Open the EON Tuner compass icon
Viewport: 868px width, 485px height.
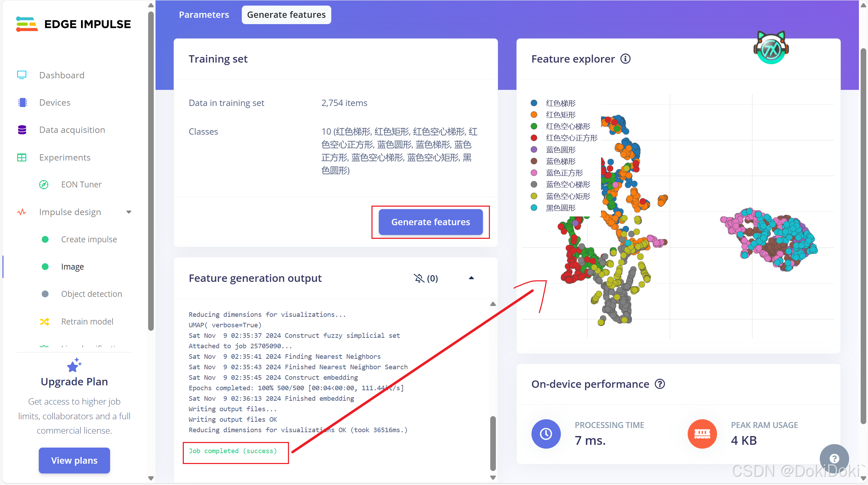click(x=44, y=185)
